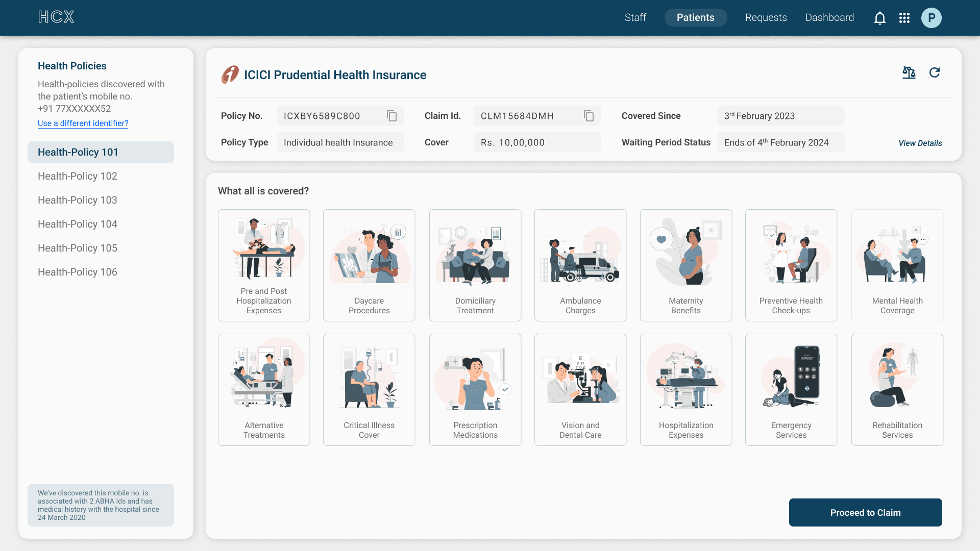Click the profile avatar P icon
Viewport: 980px width, 551px height.
[x=931, y=18]
